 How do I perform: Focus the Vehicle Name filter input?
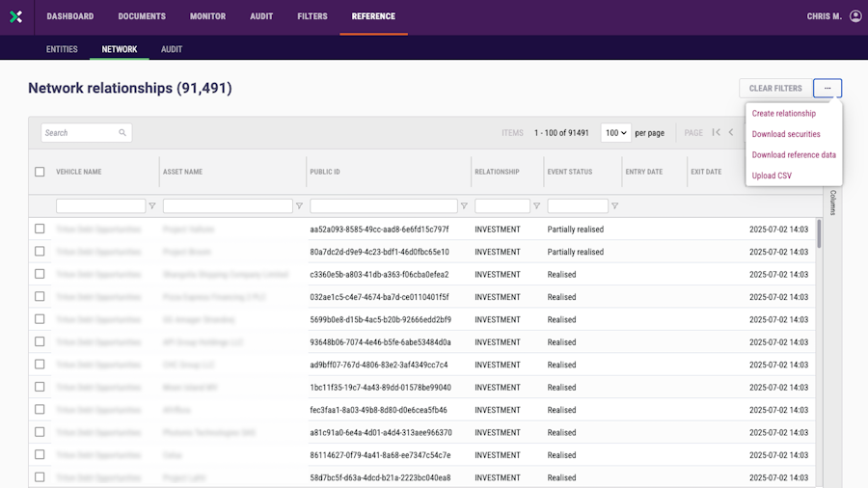[x=100, y=205]
